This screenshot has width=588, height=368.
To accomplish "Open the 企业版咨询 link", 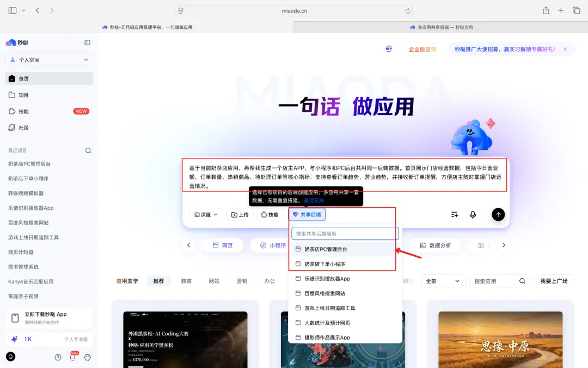I will coord(422,49).
